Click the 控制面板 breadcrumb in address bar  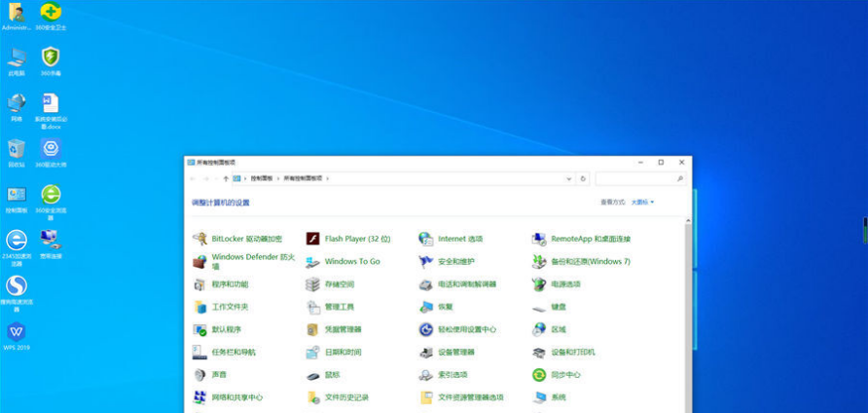[x=263, y=179]
